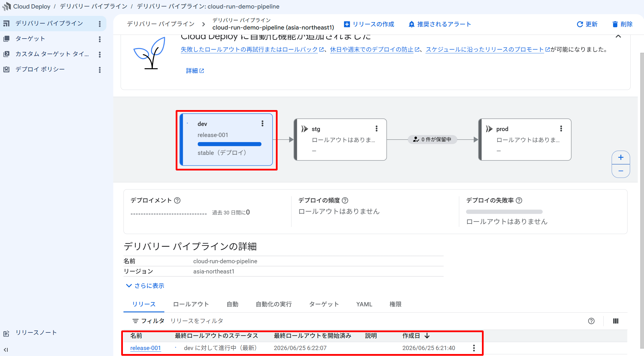The image size is (644, 356).
Task: Open the 詳細 link in the banner
Action: (195, 71)
